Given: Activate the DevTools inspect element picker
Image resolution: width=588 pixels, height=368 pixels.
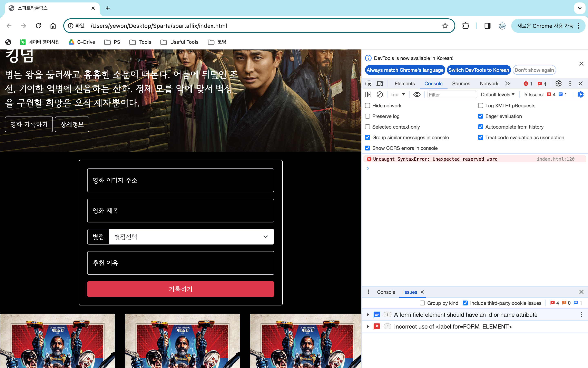Looking at the screenshot, I should [x=368, y=83].
